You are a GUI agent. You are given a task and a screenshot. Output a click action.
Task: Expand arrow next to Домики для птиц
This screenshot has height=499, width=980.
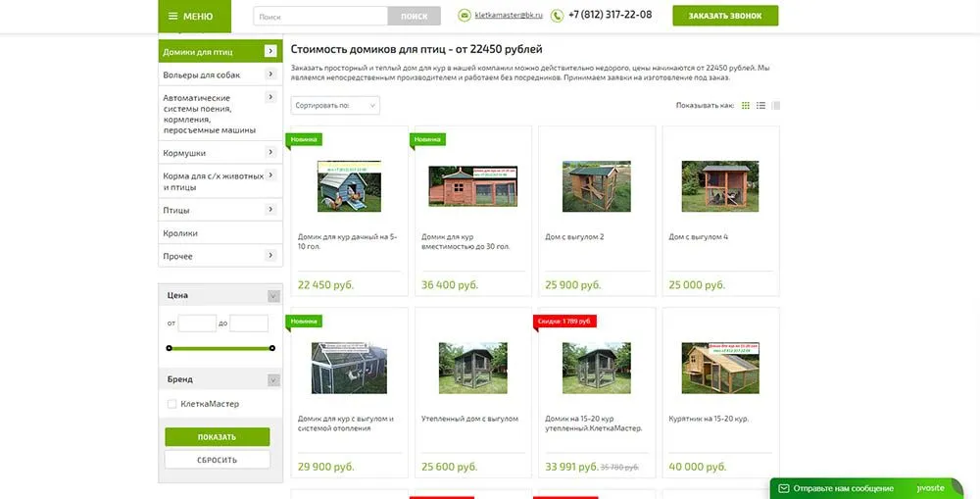click(270, 51)
